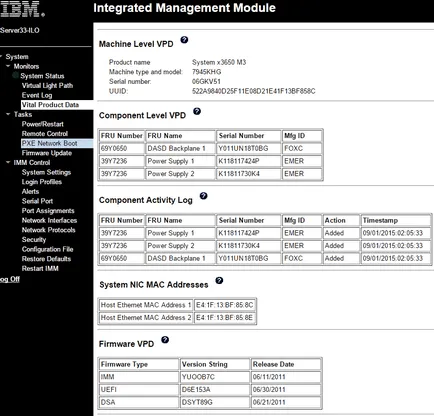Open the Event Log page
Viewport: 434px width, 416px height.
37,95
